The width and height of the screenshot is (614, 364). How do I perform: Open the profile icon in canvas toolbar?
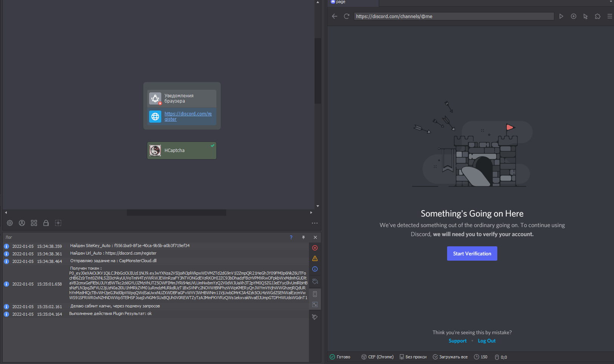[x=22, y=223]
